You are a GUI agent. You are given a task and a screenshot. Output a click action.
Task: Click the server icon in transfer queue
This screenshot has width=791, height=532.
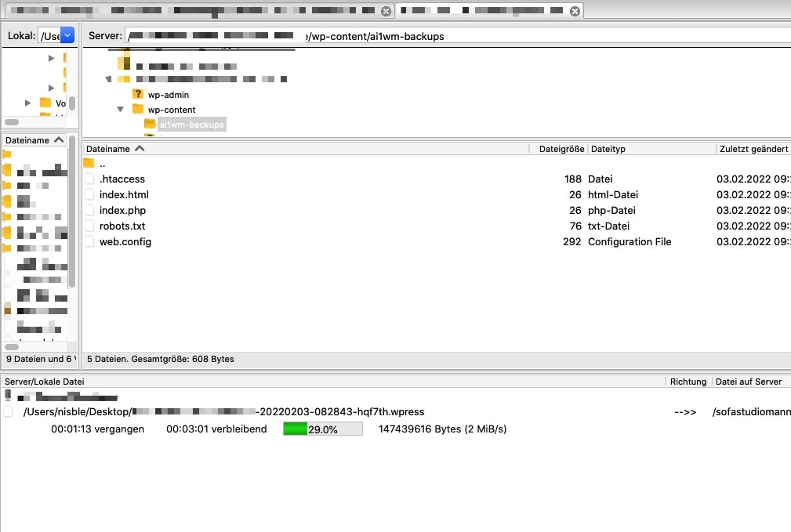click(9, 396)
